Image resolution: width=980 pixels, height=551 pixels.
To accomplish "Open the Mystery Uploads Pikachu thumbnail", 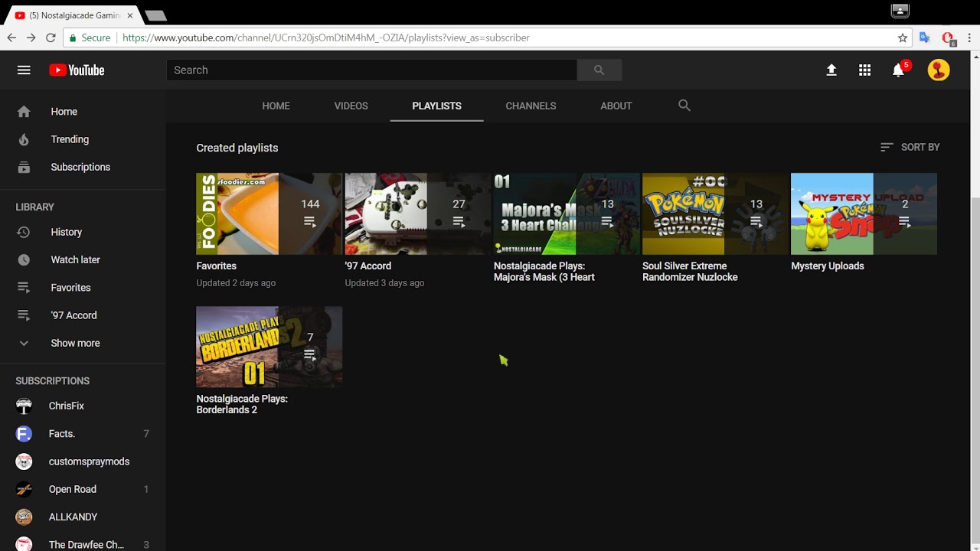I will 864,214.
